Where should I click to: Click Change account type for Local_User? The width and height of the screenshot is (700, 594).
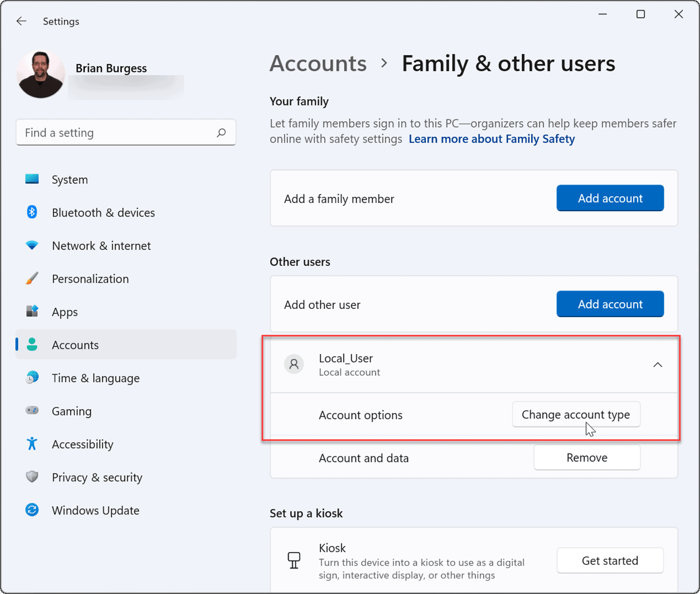click(x=576, y=414)
